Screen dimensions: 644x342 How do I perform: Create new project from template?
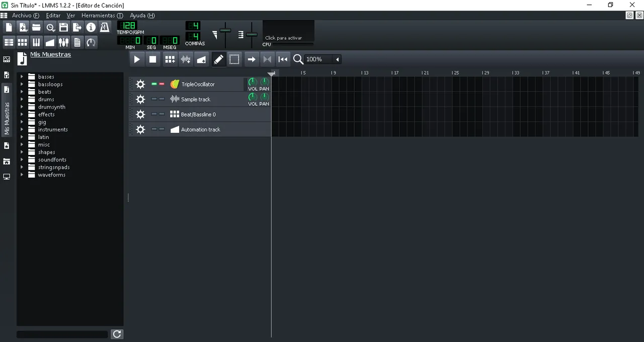pyautogui.click(x=23, y=27)
